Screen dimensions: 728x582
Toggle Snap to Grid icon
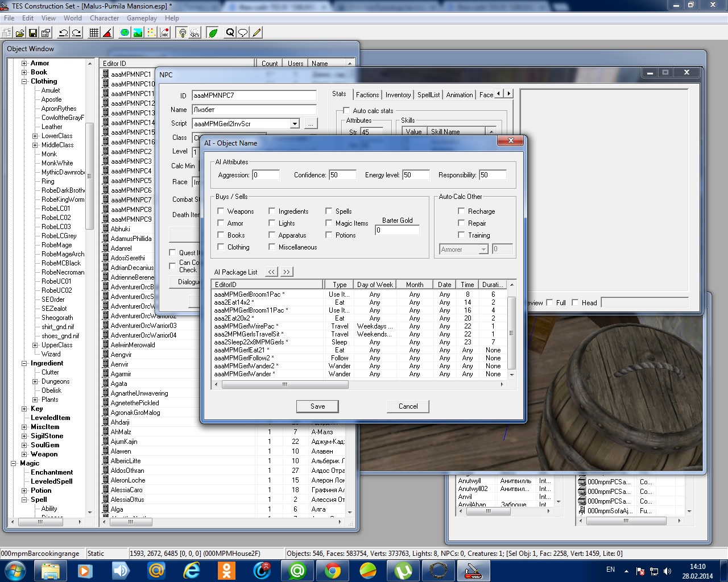[94, 33]
